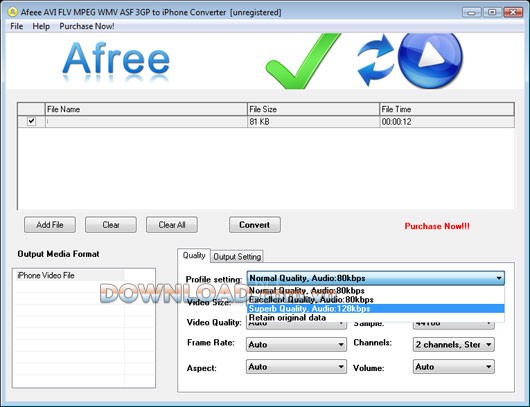
Task: Switch to the Quality tab
Action: 194,256
